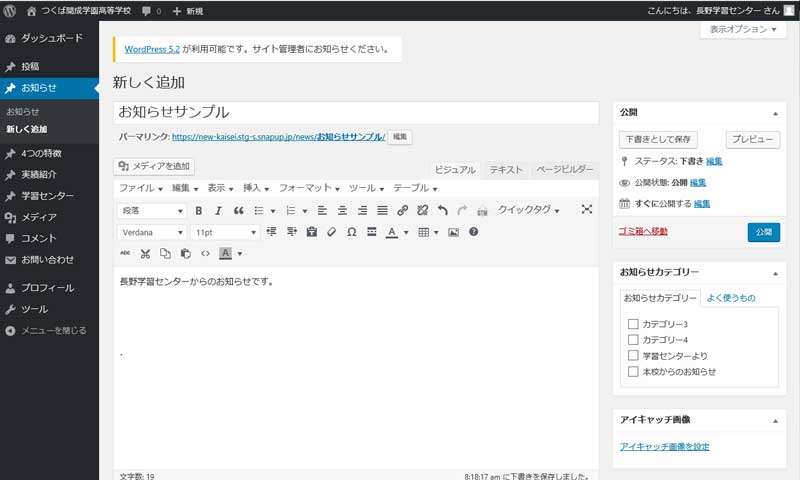The height and width of the screenshot is (480, 800).
Task: Open the table insert dropdown arrow
Action: pos(436,232)
